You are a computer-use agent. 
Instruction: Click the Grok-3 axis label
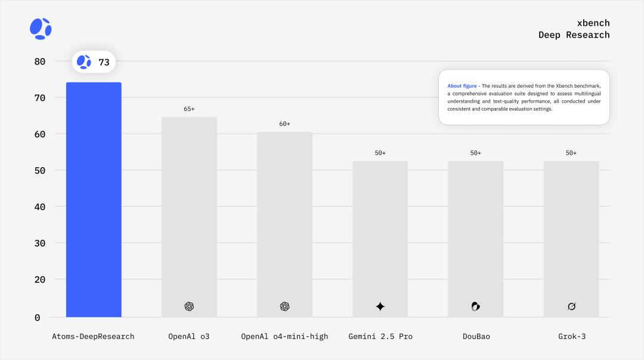pos(571,336)
